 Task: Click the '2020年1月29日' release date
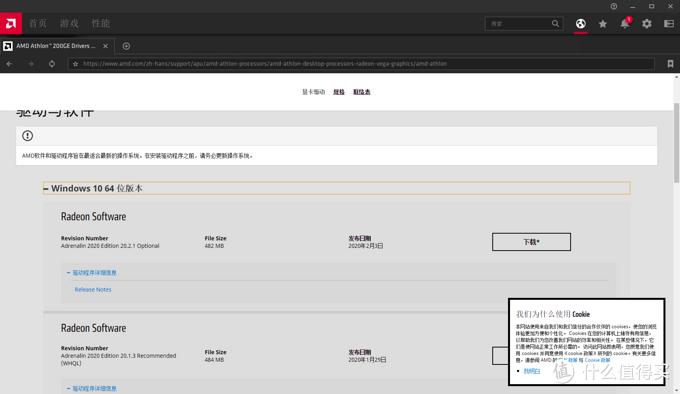(x=367, y=360)
